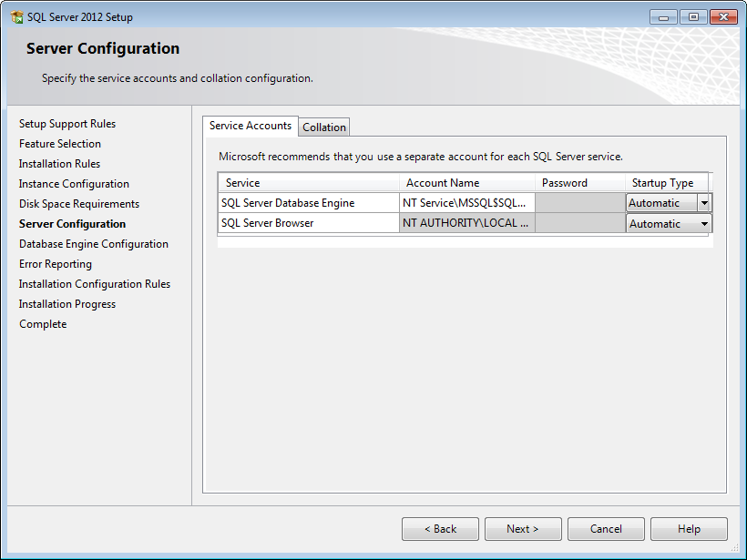This screenshot has width=747, height=560.
Task: Select the Service Accounts tab
Action: [251, 126]
